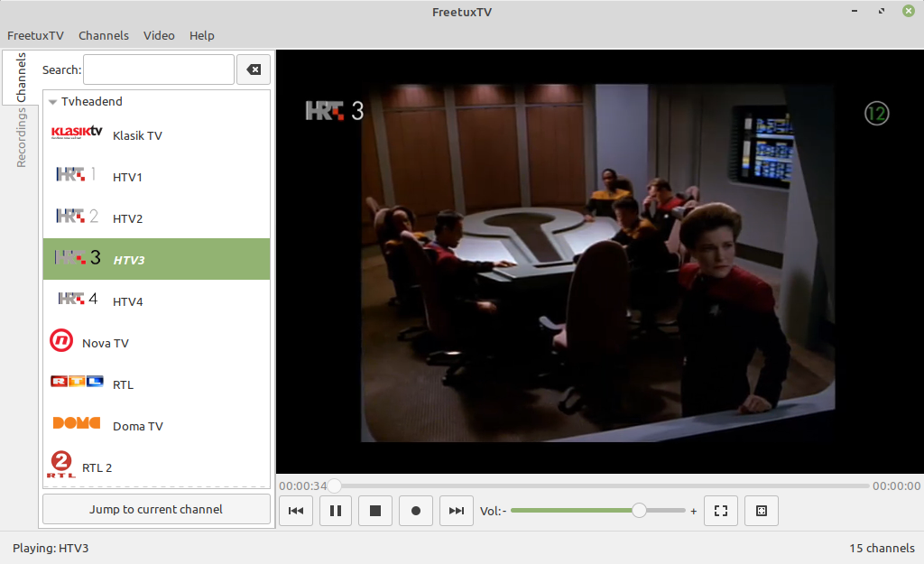Switch to the Recordings side tab
This screenshot has width=924, height=564.
(x=21, y=137)
